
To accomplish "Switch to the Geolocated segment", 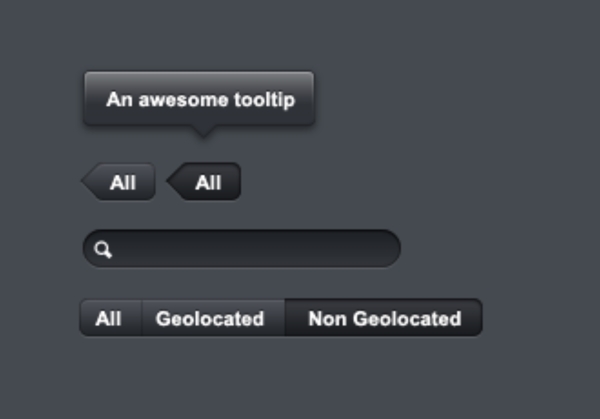I will coord(210,319).
